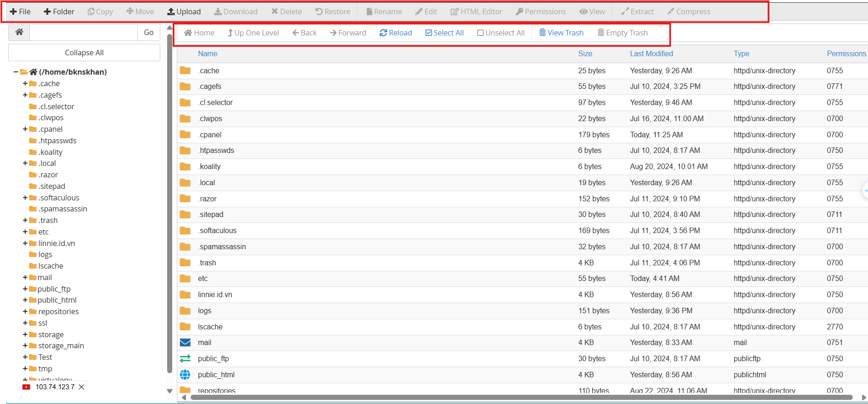Open the HTML Editor tool
Screen dimensions: 868x404
pyautogui.click(x=476, y=12)
